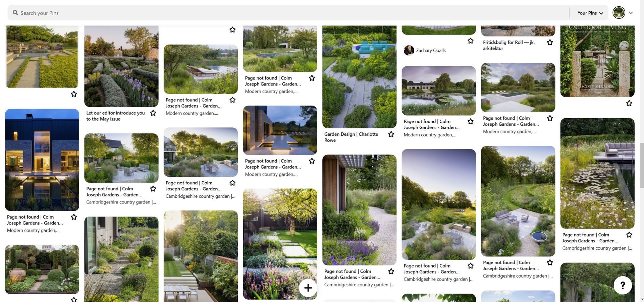
Task: Star the Fritidsbolig for Roll pin
Action: 550,43
